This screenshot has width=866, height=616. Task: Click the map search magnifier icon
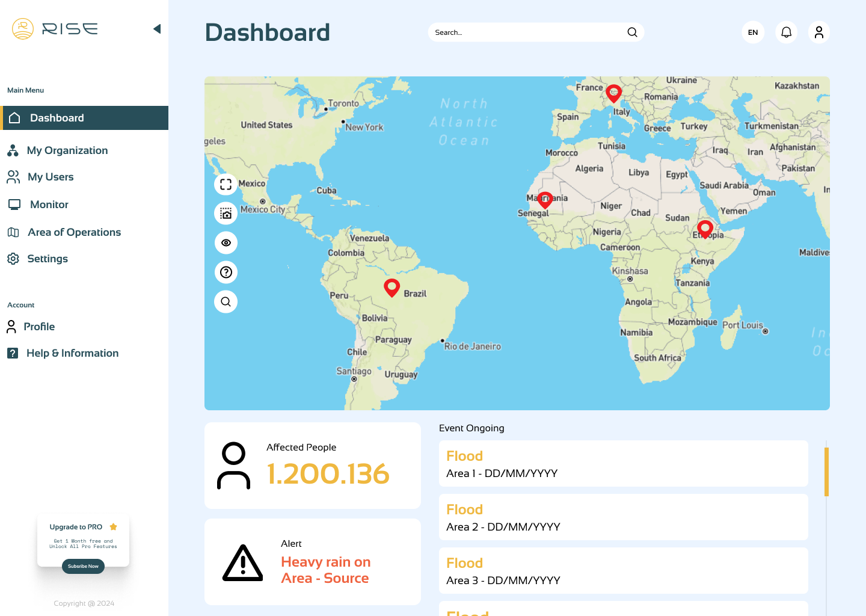(226, 302)
